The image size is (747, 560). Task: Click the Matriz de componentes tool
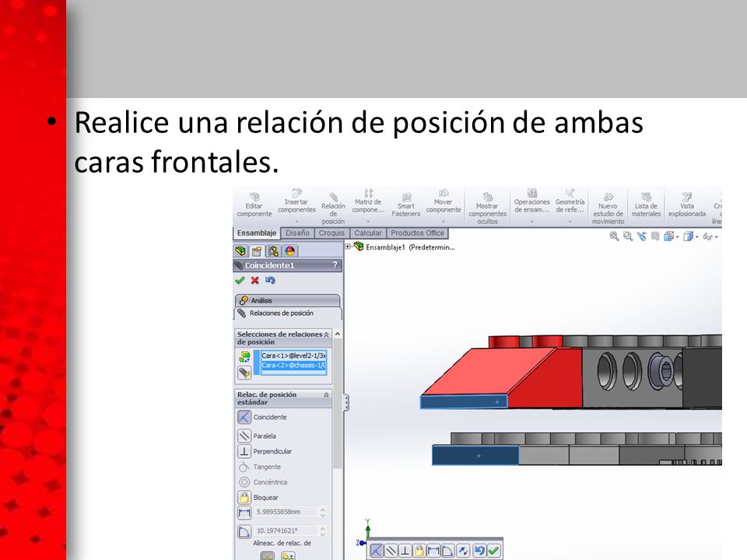coord(368,201)
